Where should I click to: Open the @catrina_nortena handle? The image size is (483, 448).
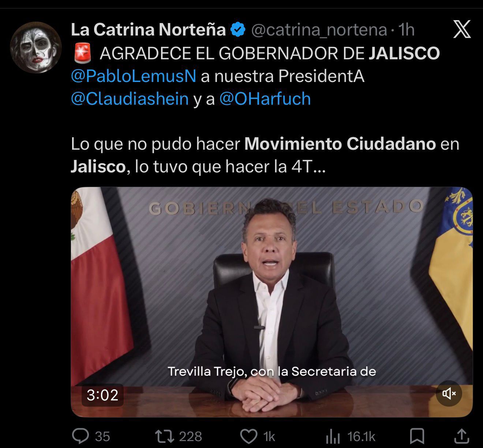319,30
